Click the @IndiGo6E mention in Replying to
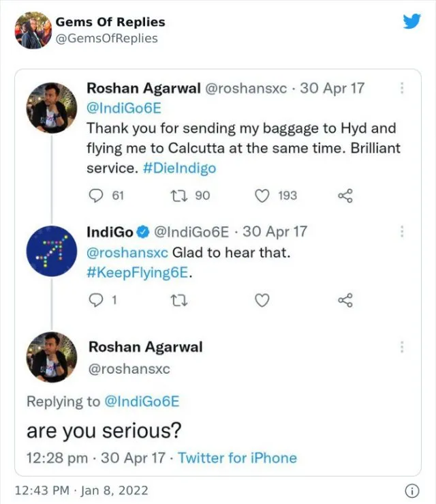The width and height of the screenshot is (436, 504). pyautogui.click(x=142, y=402)
